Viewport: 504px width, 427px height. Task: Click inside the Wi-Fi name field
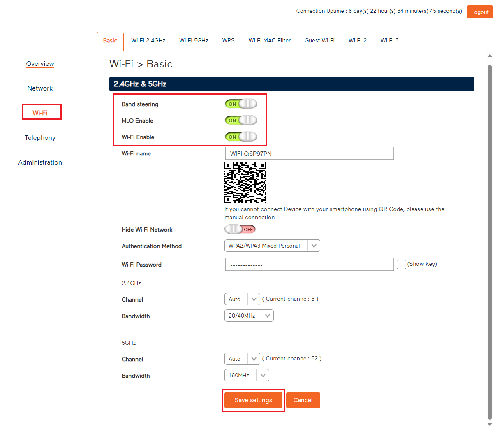click(x=309, y=153)
